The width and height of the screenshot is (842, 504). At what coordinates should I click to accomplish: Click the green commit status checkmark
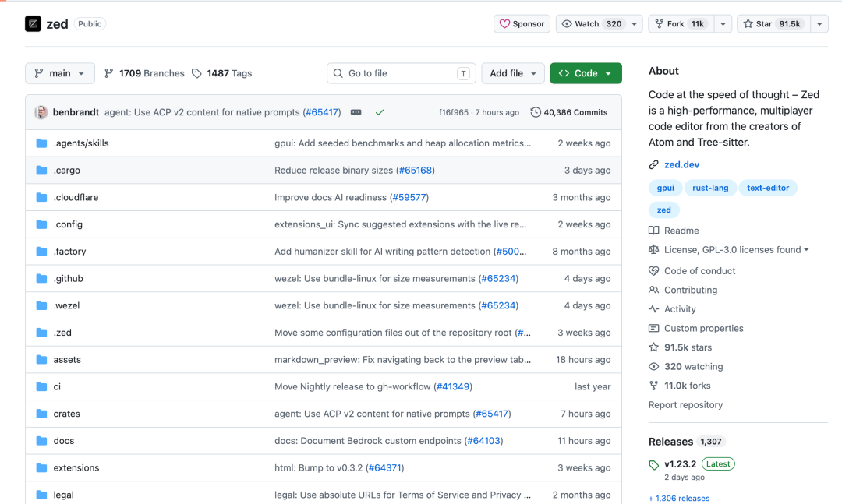tap(380, 112)
